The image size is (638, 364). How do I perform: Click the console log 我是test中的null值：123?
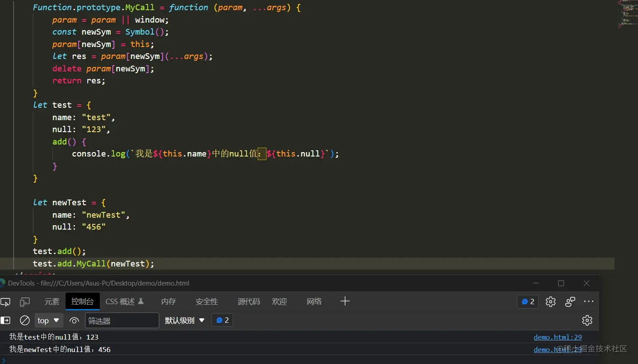54,337
